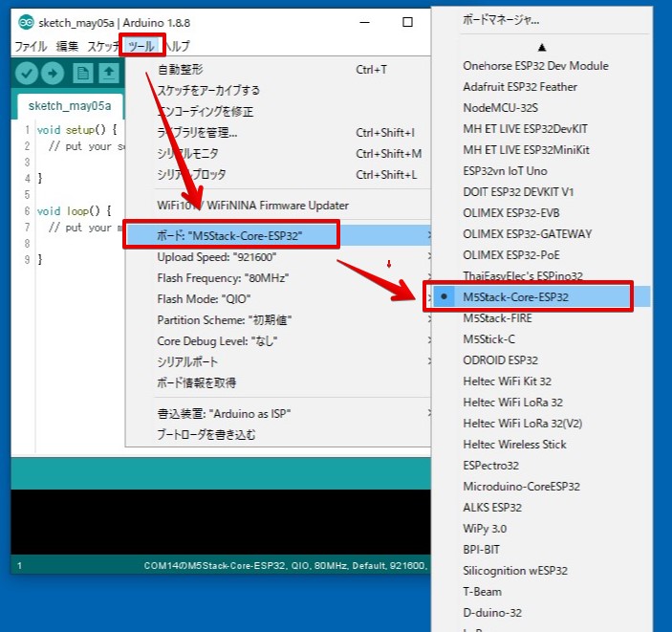Viewport: 672px width, 632px height.
Task: Click the Upload (right arrow) toolbar button
Action: pyautogui.click(x=53, y=74)
